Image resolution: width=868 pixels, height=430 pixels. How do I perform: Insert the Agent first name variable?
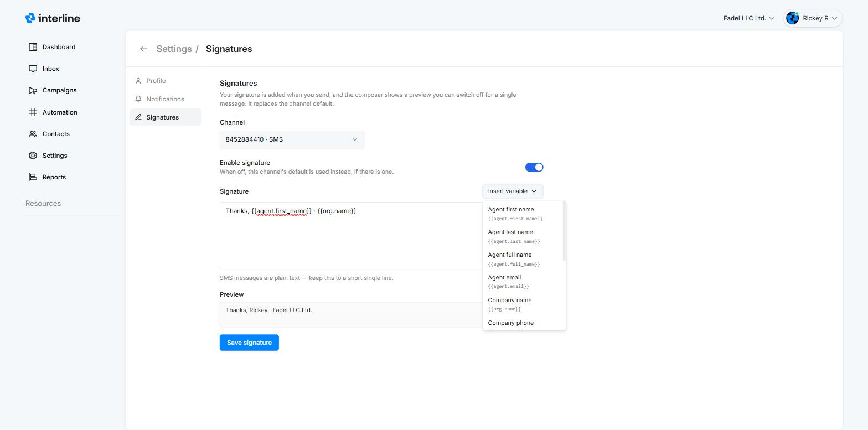click(x=523, y=214)
